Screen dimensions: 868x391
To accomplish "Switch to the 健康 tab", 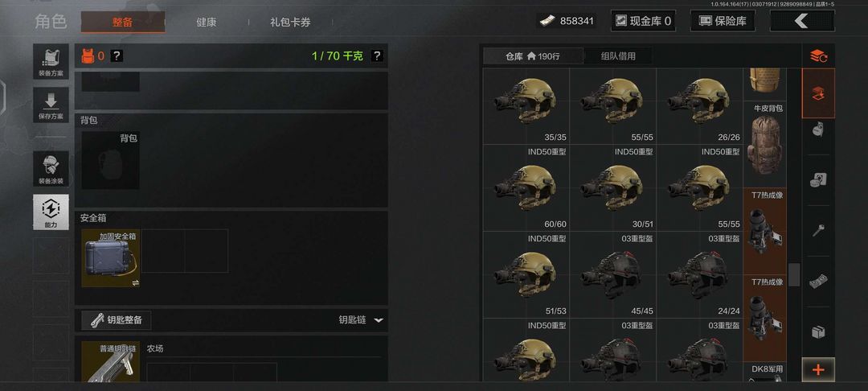I will pyautogui.click(x=206, y=23).
